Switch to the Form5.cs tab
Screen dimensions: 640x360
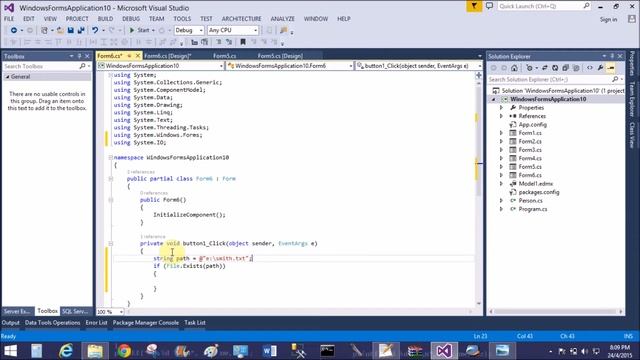224,56
